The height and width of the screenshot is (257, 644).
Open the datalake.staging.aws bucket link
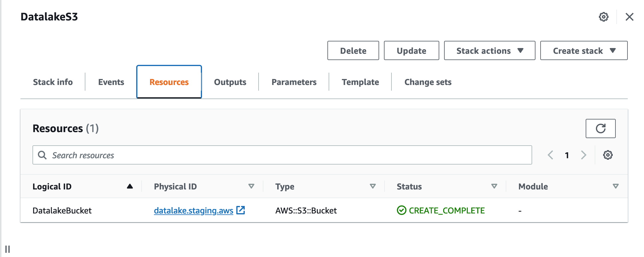point(193,211)
